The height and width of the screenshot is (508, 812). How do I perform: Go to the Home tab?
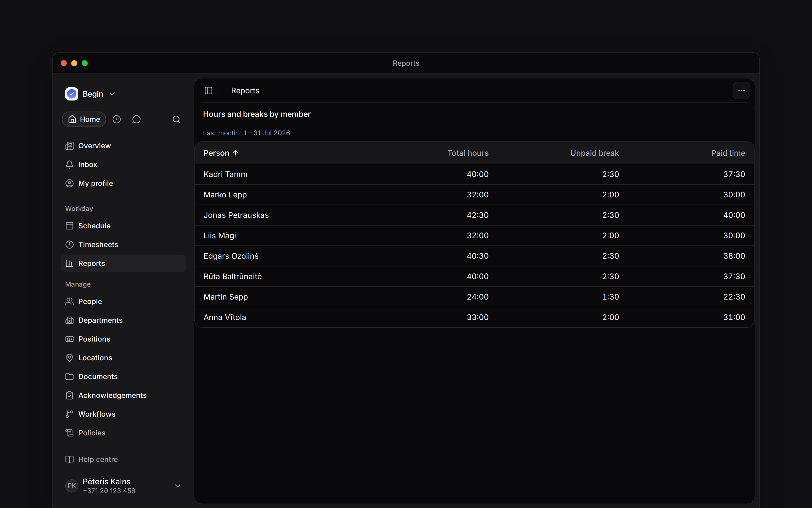coord(84,119)
